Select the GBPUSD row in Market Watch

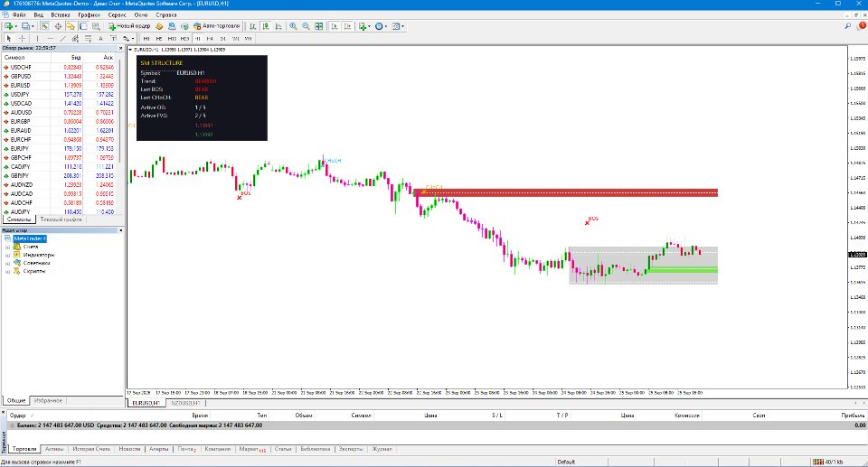[59, 77]
